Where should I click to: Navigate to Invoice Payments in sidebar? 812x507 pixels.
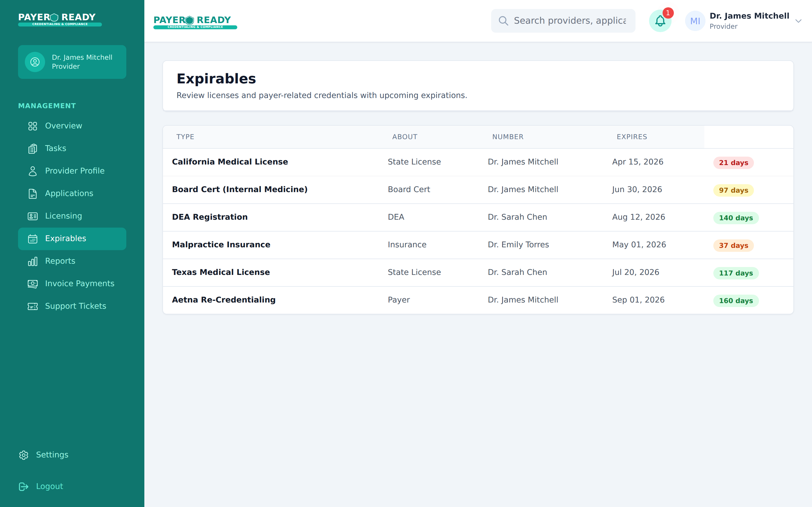pyautogui.click(x=80, y=284)
